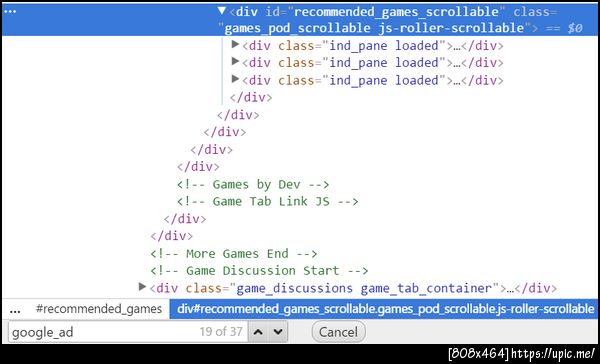Expand the third ind_pane loaded div
This screenshot has height=364, width=600.
tap(236, 79)
